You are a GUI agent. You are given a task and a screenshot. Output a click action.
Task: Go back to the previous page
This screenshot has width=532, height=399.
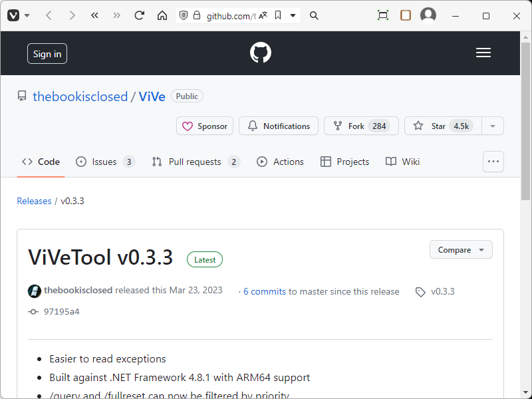coord(49,15)
